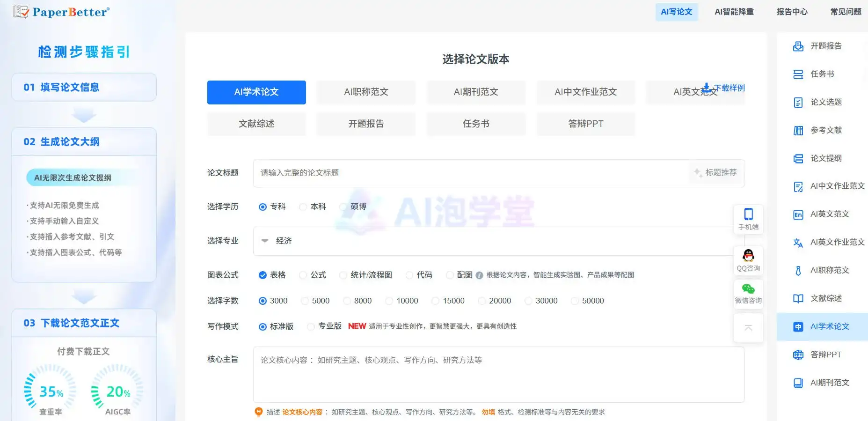
Task: Choose the AI中文作业范文 version button
Action: click(x=586, y=92)
